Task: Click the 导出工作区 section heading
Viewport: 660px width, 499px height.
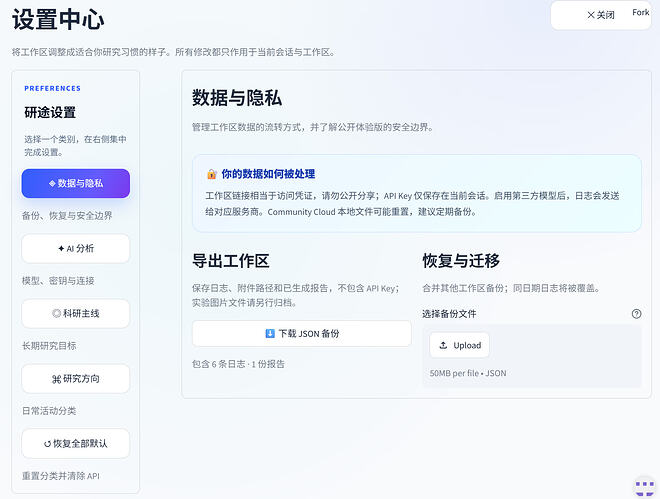Action: point(231,261)
